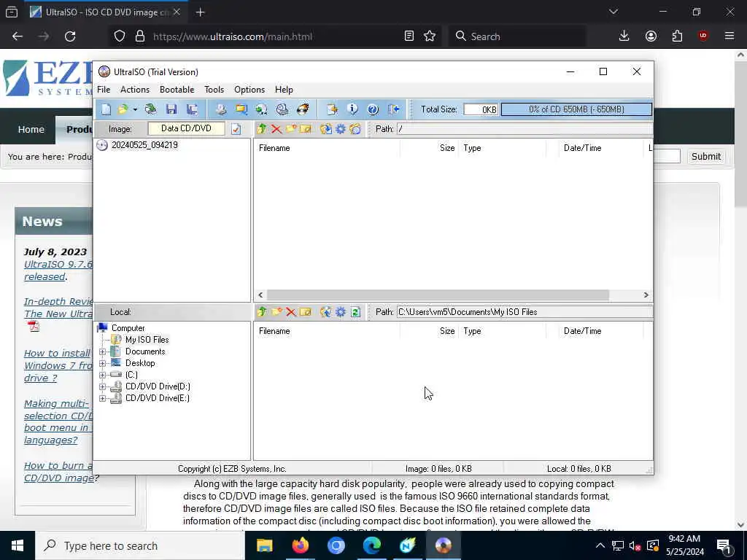
Task: Click the image Path field showing /
Action: click(x=525, y=129)
